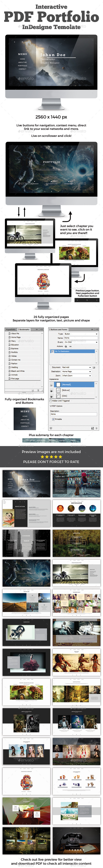This screenshot has height=868, width=103.
Task: Open the Contact page thumbnail in preview grid
Action: 76,840
